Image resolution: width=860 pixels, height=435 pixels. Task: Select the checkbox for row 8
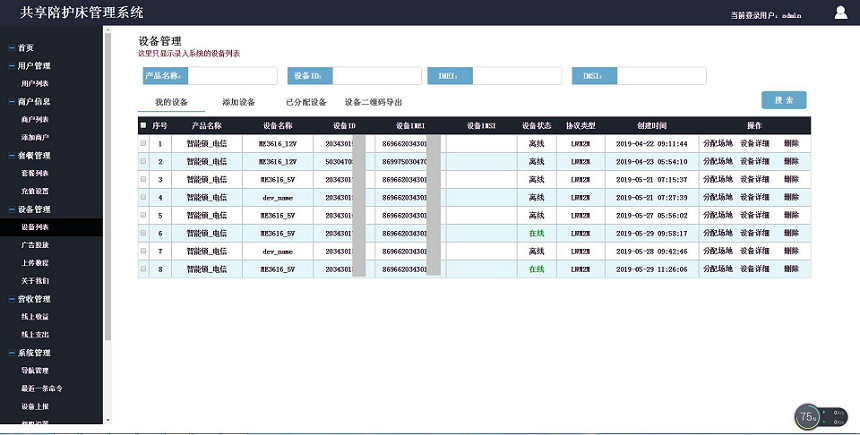(143, 270)
